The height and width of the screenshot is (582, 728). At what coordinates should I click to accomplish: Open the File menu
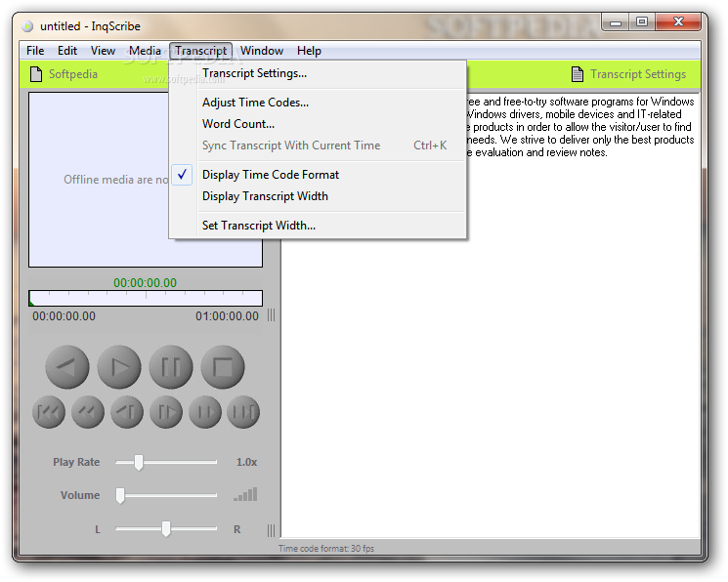click(35, 51)
